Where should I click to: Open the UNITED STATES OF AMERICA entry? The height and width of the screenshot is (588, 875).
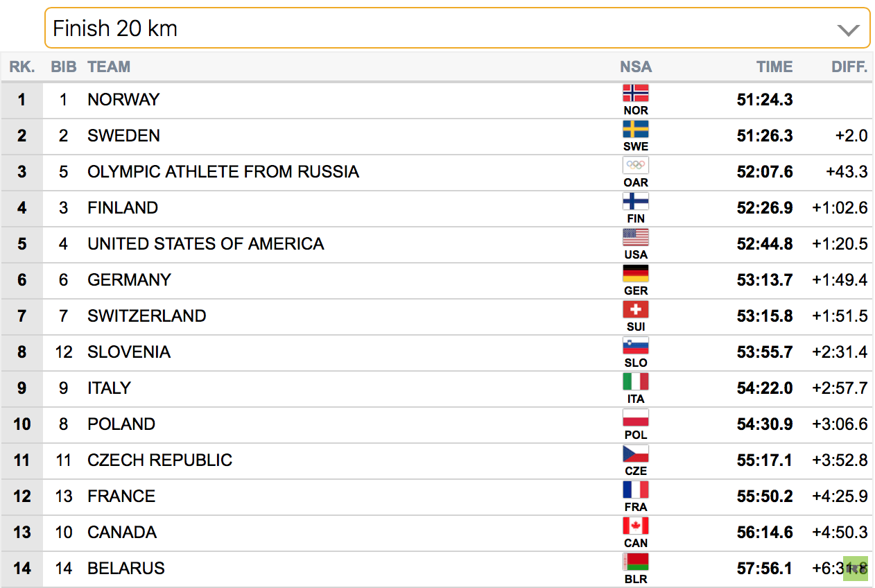click(x=206, y=243)
